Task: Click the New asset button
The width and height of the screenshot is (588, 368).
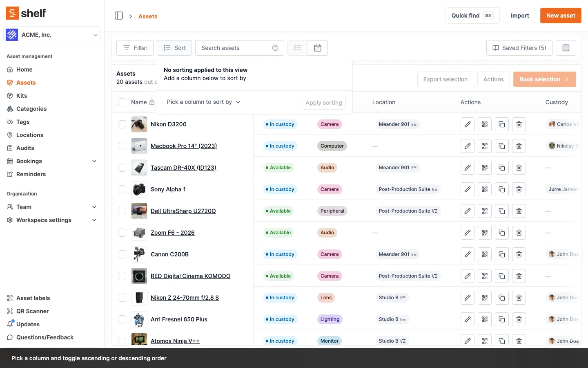Action: click(560, 16)
